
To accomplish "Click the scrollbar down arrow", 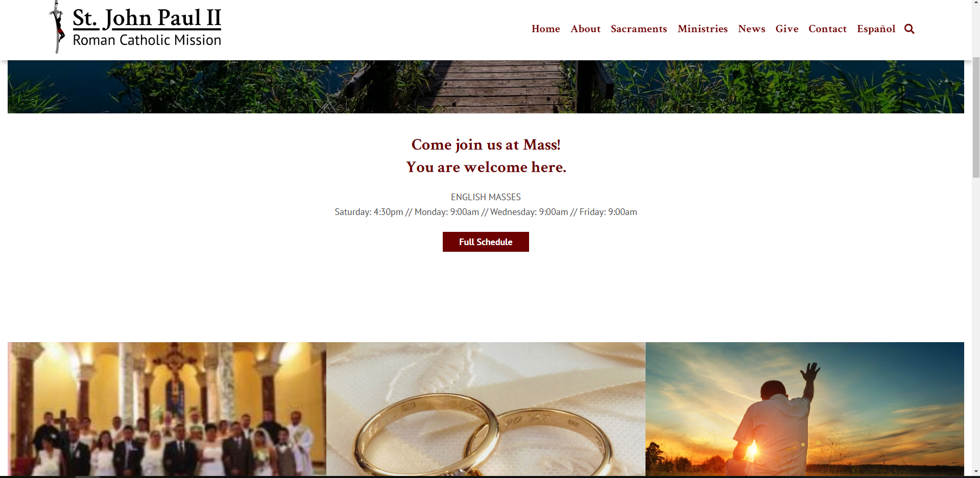I will pyautogui.click(x=976, y=471).
